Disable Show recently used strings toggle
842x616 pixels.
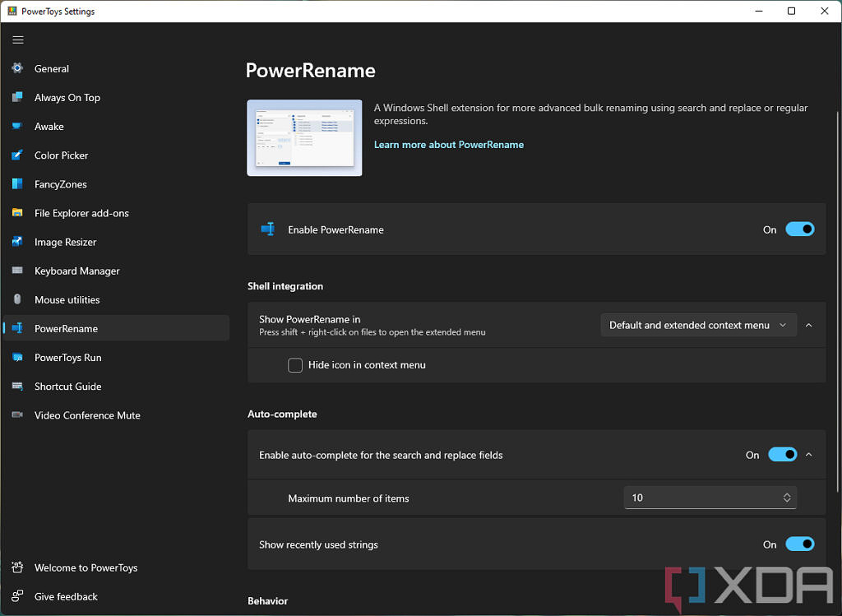pyautogui.click(x=799, y=544)
